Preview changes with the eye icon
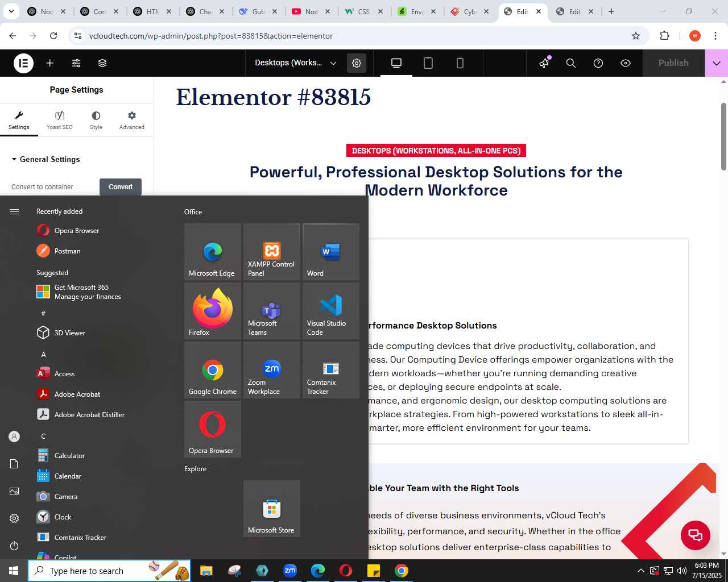 click(x=626, y=63)
